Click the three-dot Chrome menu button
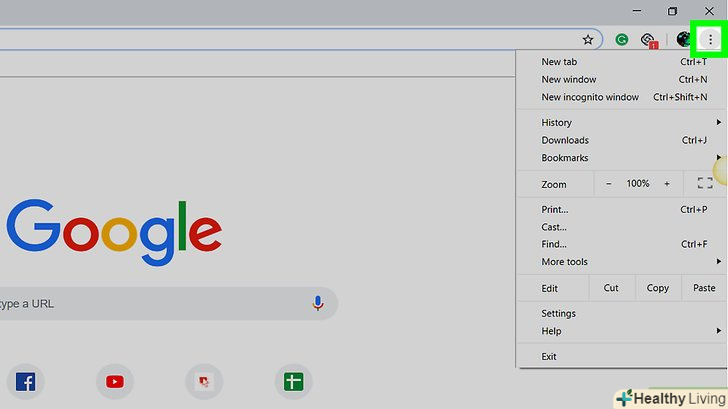The image size is (728, 409). point(710,39)
